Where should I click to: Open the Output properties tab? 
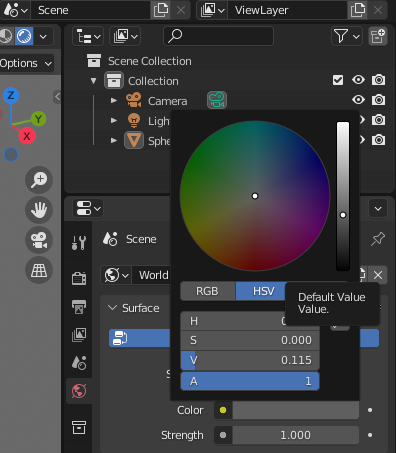pyautogui.click(x=79, y=307)
